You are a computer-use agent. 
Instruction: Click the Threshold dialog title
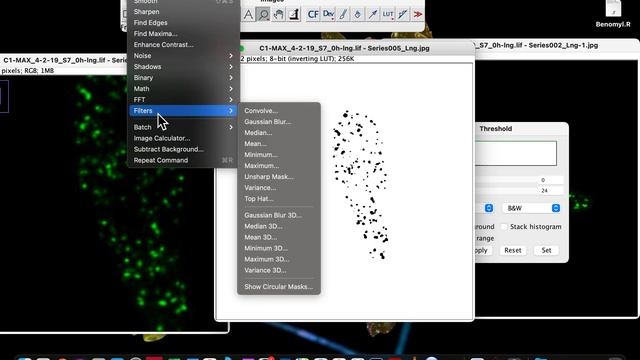coord(496,129)
